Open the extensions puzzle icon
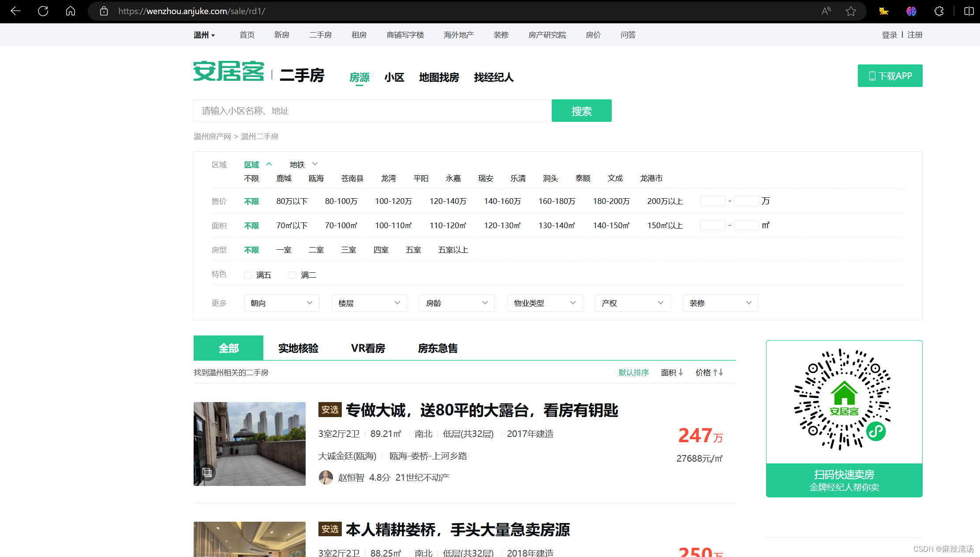980x557 pixels. (x=939, y=11)
